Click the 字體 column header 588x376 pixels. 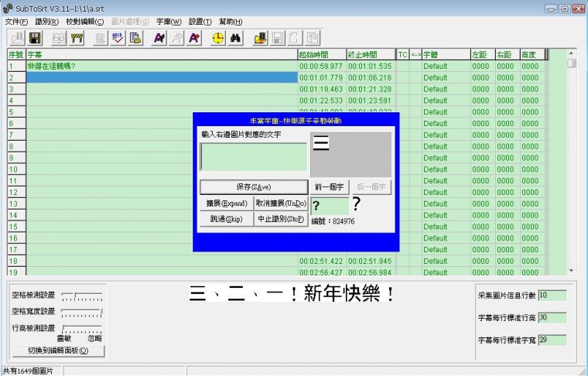pos(446,55)
